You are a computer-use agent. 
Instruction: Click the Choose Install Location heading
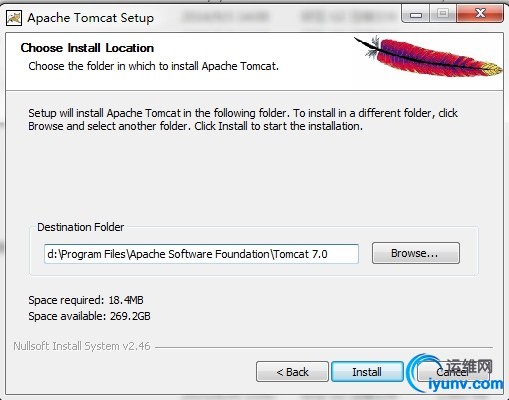[x=87, y=48]
